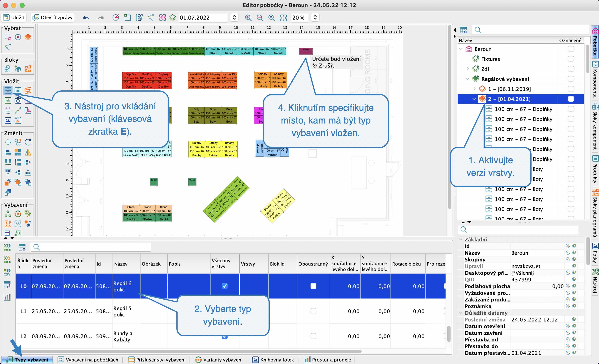
Task: Switch to Vybavení na pobočkách tab
Action: pos(88,360)
